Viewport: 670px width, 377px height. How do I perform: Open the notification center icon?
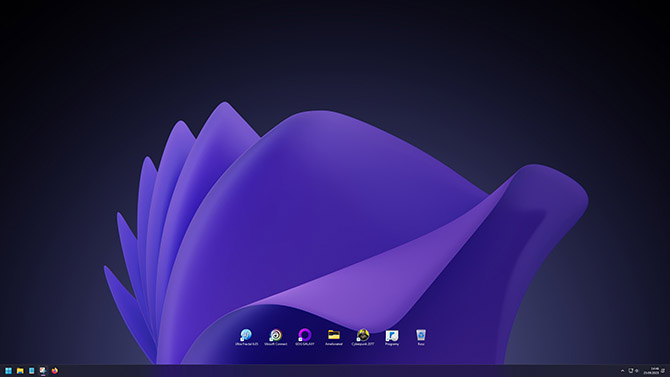pos(663,371)
